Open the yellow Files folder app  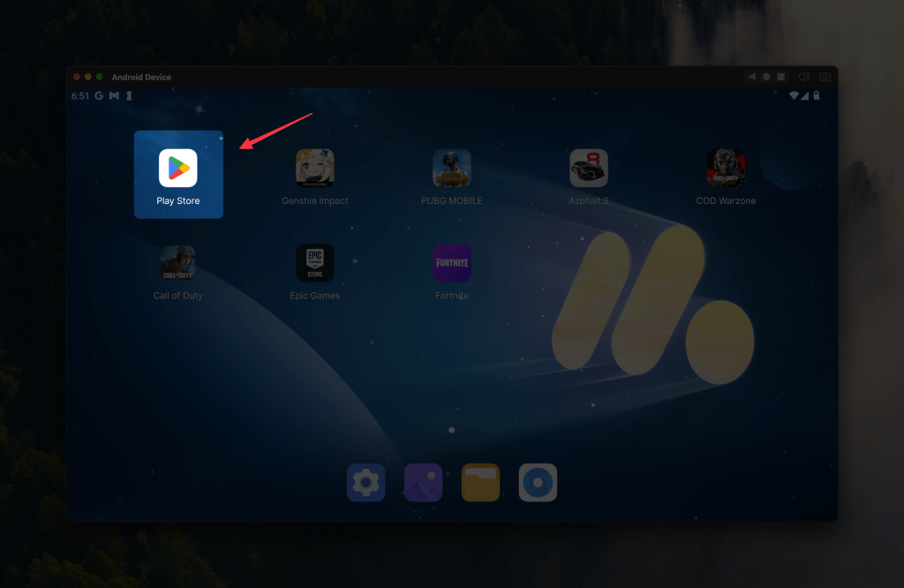[x=480, y=483]
